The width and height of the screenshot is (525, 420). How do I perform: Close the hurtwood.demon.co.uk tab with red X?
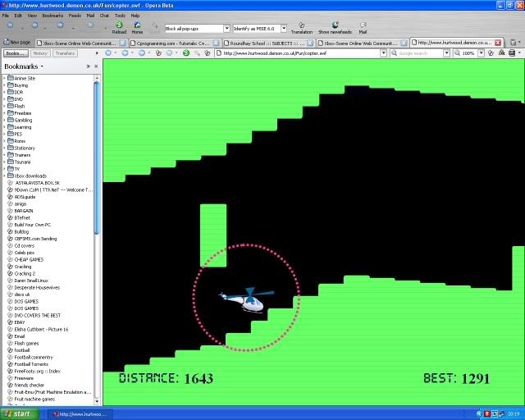click(498, 43)
